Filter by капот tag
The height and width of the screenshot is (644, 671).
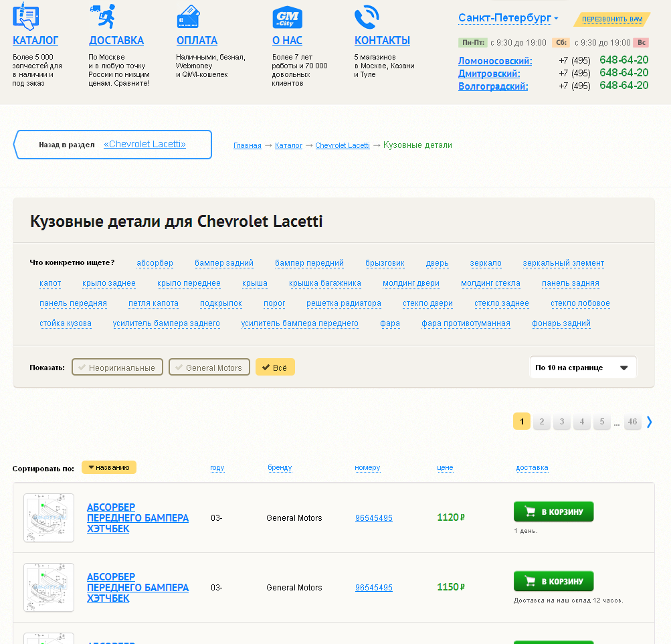(50, 283)
